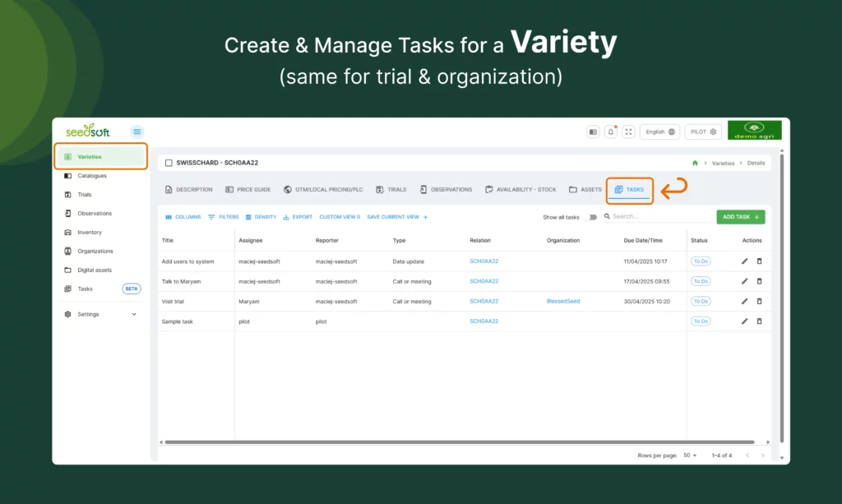Select '11/04/2025 10:17' due date cell
842x504 pixels.
[x=645, y=261]
